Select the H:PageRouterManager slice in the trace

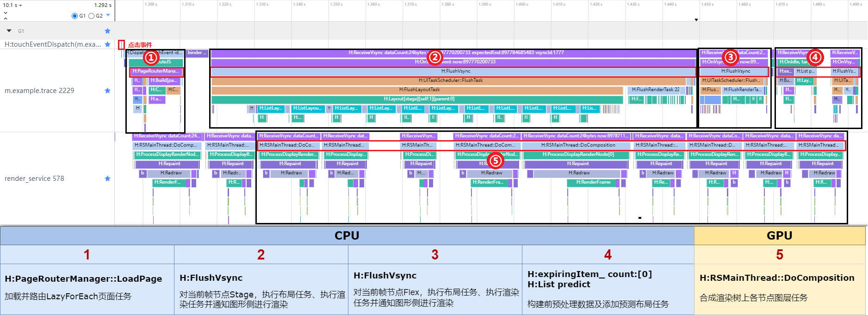pos(156,71)
